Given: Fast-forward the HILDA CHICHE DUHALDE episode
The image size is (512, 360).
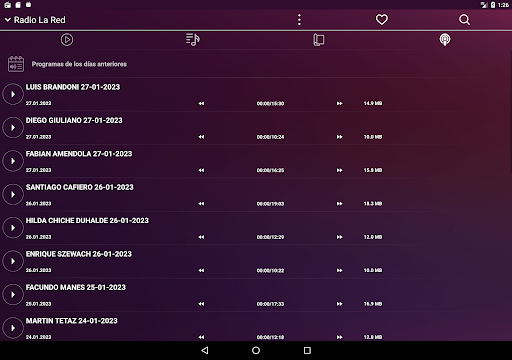Looking at the screenshot, I should coord(339,237).
